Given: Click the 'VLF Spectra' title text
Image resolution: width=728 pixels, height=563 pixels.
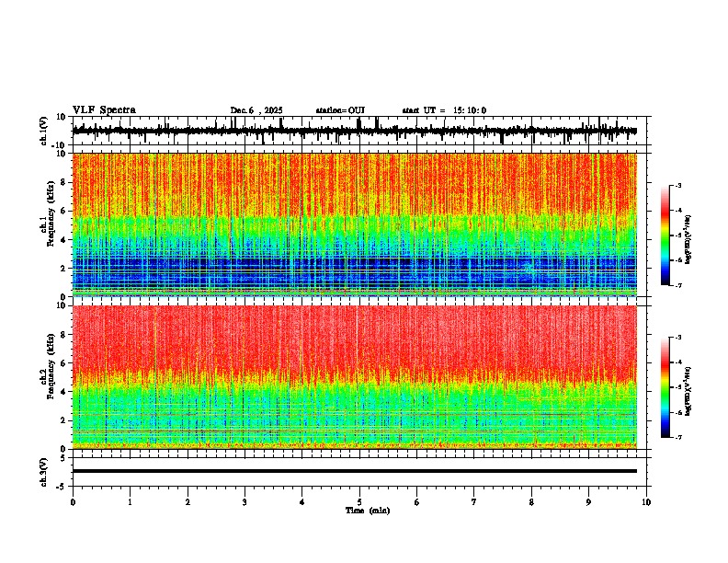Looking at the screenshot, I should [x=104, y=110].
